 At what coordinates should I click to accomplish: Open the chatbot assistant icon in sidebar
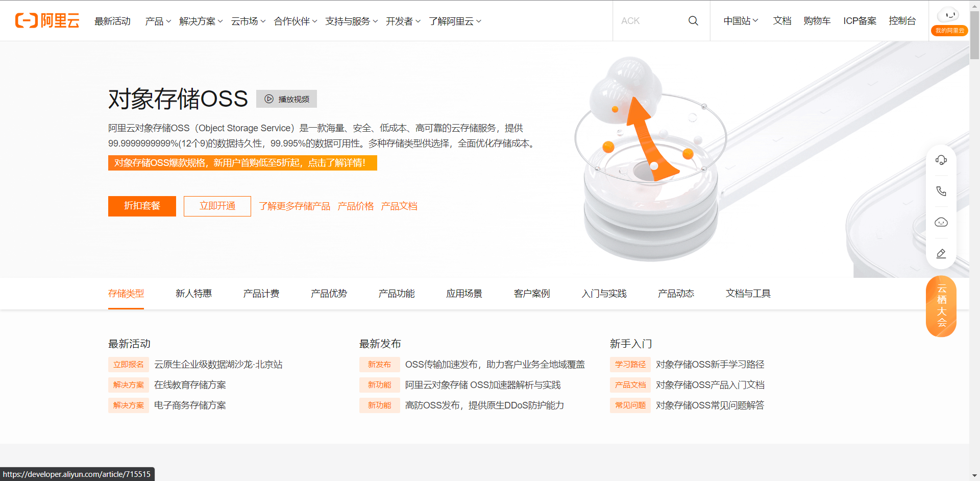(941, 222)
